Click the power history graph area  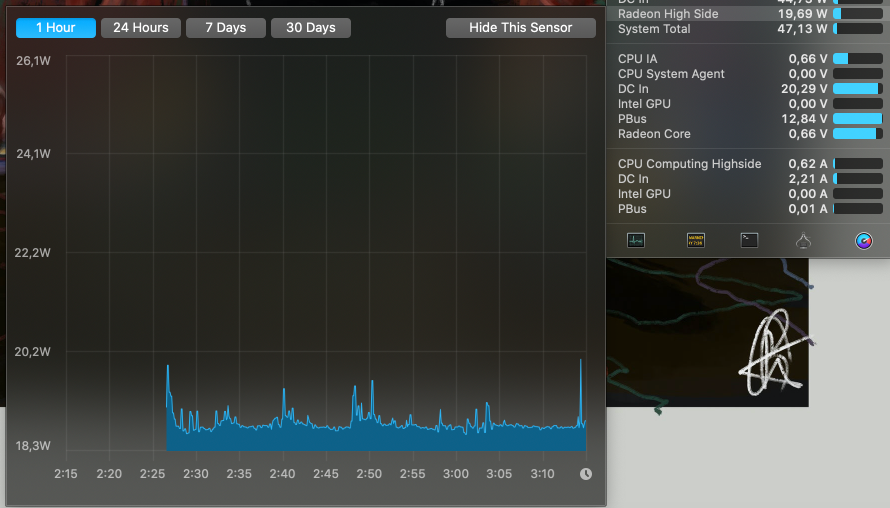[x=326, y=253]
